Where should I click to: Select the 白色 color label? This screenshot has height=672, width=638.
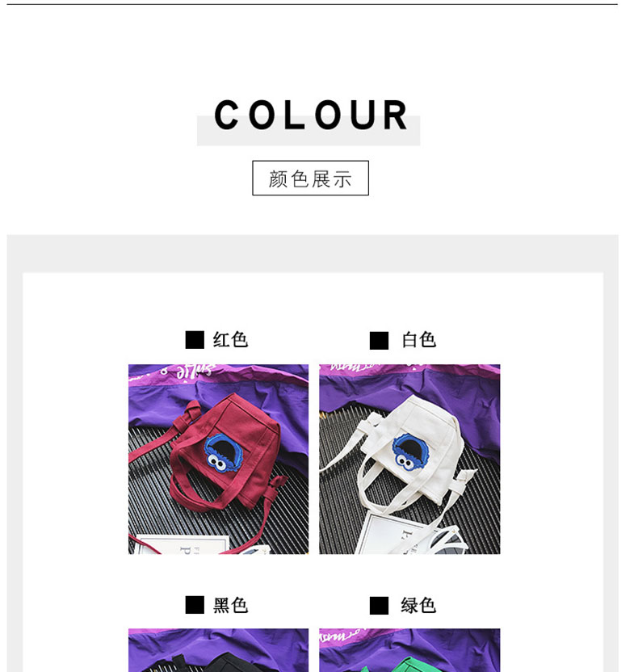418,340
